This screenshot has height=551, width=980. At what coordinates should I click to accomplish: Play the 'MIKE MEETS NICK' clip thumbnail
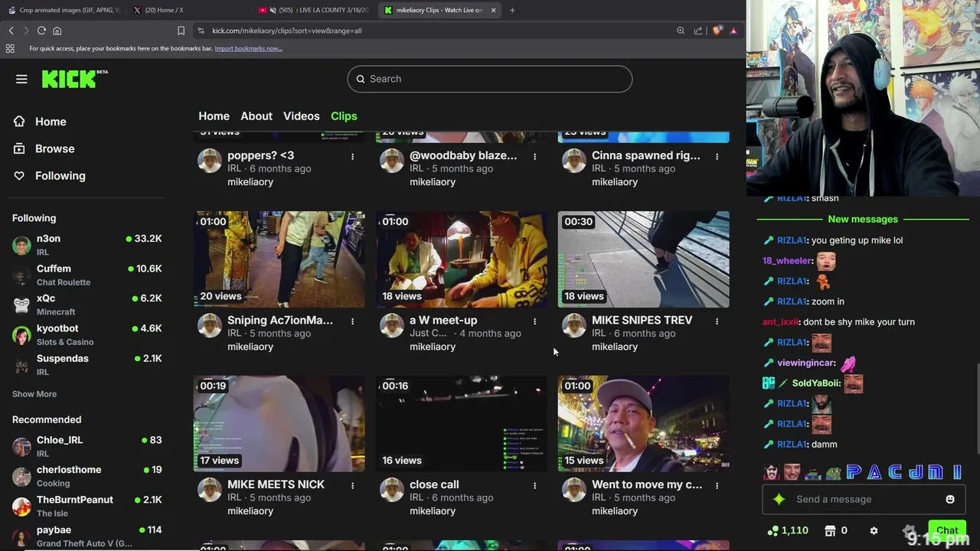click(279, 423)
